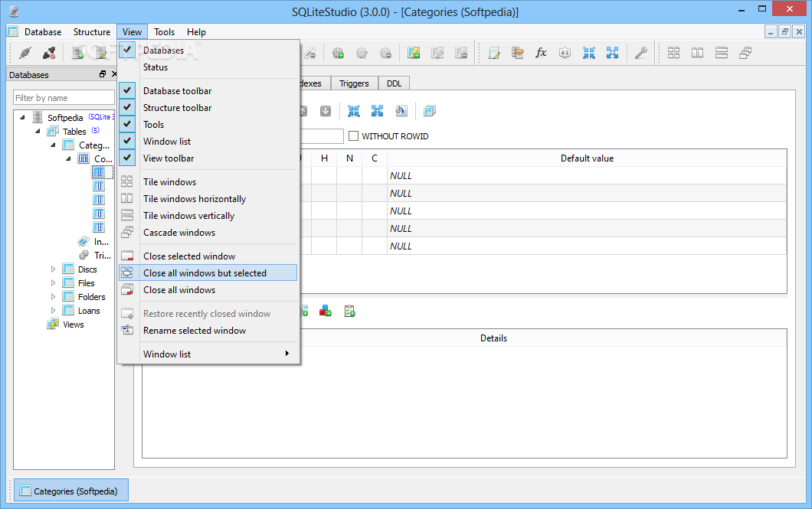Click the delete trigger gear-minus icon
812x509 pixels.
(386, 53)
